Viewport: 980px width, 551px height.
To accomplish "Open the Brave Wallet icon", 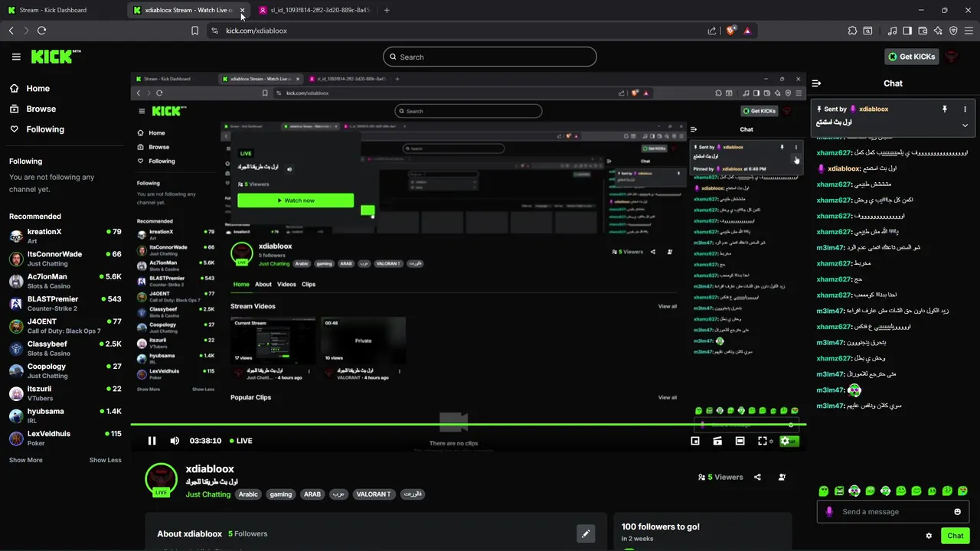I will click(x=923, y=31).
